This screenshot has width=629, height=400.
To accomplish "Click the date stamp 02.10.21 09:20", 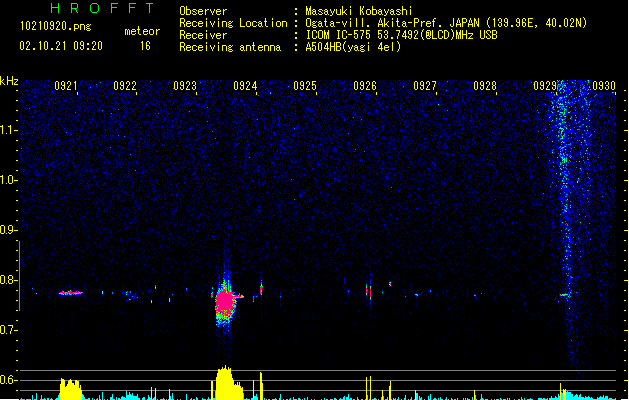I will coord(61,46).
